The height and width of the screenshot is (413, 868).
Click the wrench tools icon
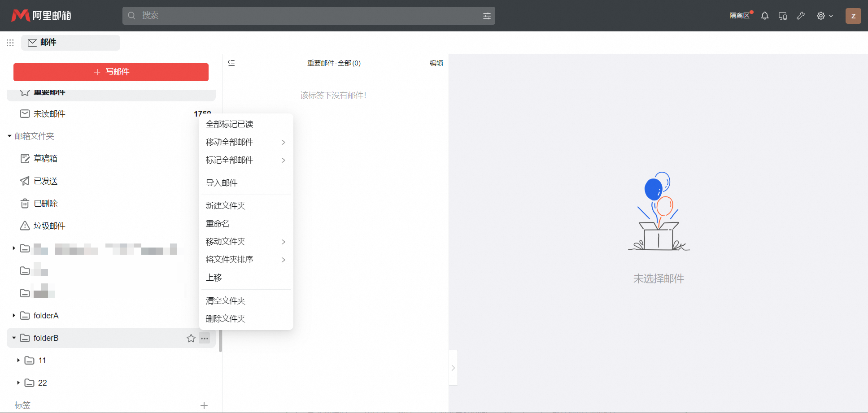click(801, 16)
